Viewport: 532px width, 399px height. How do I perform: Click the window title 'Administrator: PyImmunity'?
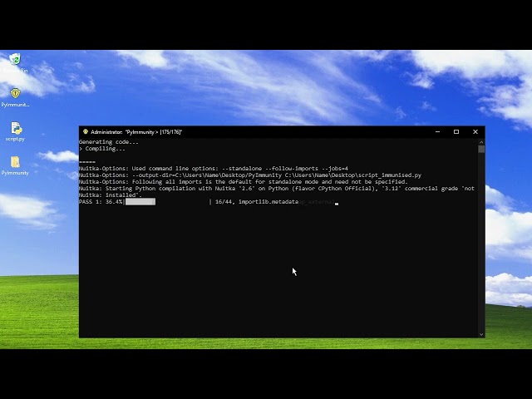(x=136, y=132)
